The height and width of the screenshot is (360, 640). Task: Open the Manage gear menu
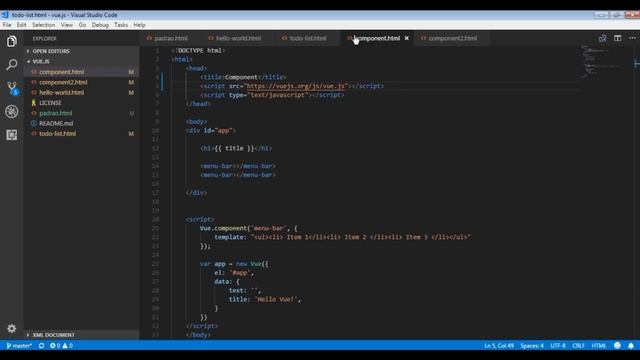pos(11,328)
